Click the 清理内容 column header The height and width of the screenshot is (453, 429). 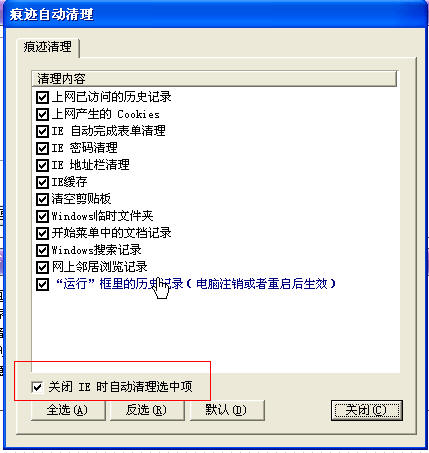(214, 79)
